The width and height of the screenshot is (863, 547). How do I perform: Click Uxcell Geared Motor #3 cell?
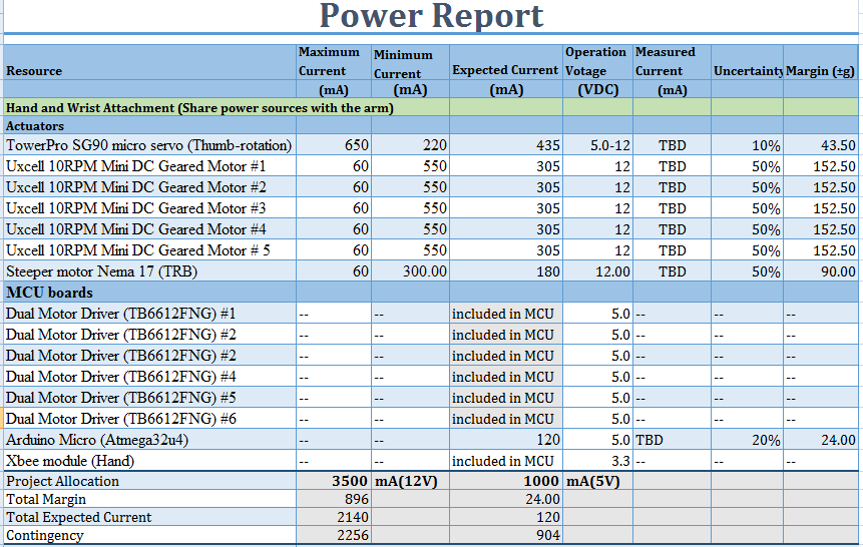[x=150, y=208]
